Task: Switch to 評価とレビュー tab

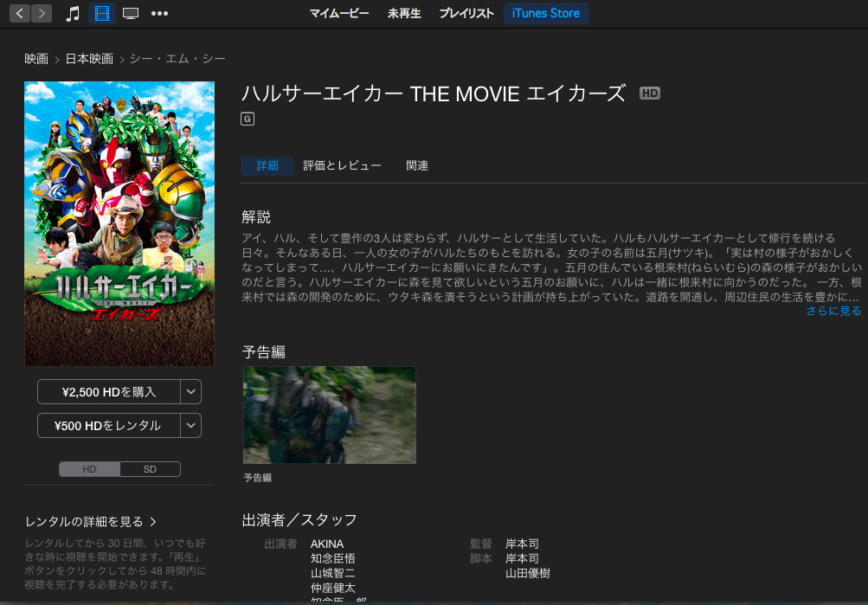Action: click(x=342, y=165)
